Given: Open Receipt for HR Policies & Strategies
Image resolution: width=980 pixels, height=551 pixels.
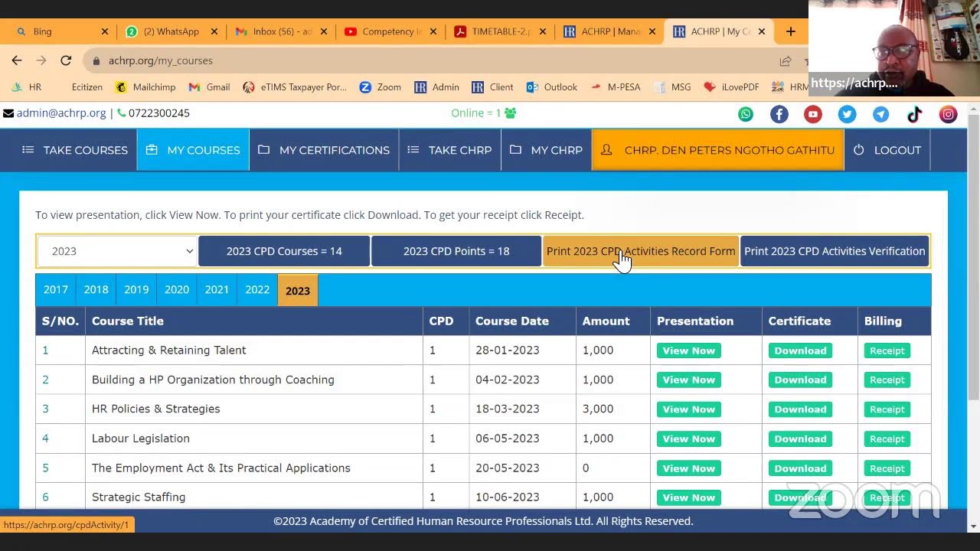Looking at the screenshot, I should pyautogui.click(x=887, y=409).
